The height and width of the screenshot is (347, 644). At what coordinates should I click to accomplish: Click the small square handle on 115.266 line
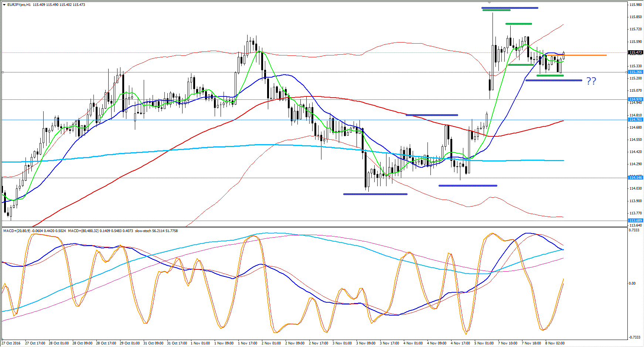[x=3, y=72]
